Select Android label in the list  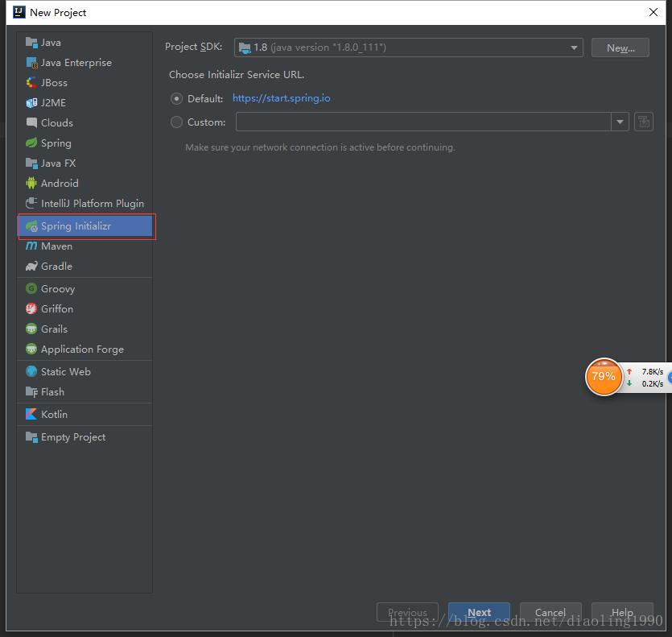click(x=60, y=183)
